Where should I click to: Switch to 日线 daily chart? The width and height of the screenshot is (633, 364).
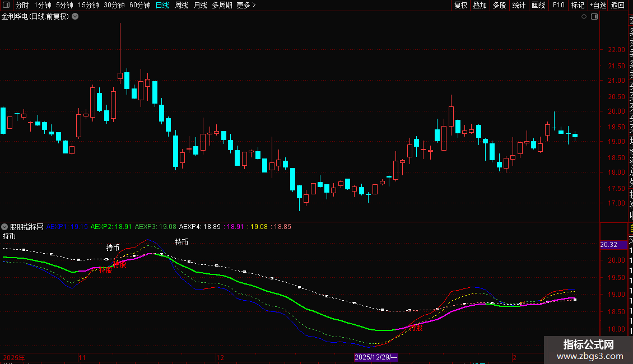162,5
